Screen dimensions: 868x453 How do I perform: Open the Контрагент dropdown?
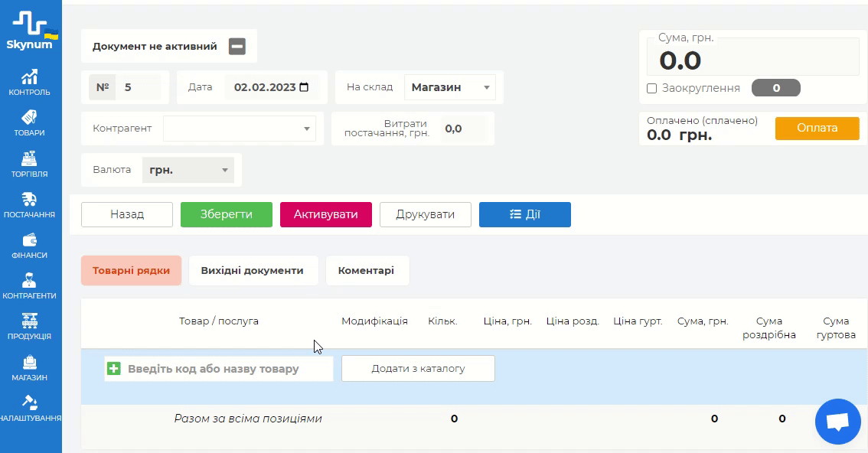coord(307,129)
